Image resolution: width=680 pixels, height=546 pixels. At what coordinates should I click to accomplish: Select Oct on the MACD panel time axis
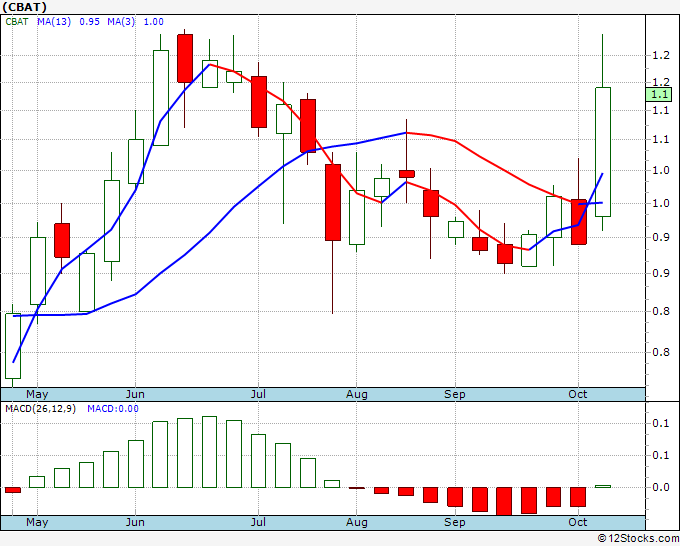coord(578,522)
